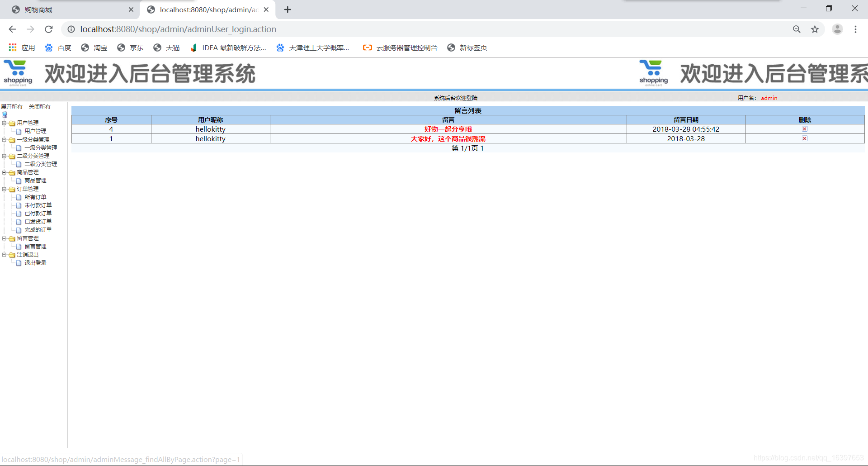Screen dimensions: 868x466
Task: Click the folder icon beside 订单管理
Action: click(12, 189)
